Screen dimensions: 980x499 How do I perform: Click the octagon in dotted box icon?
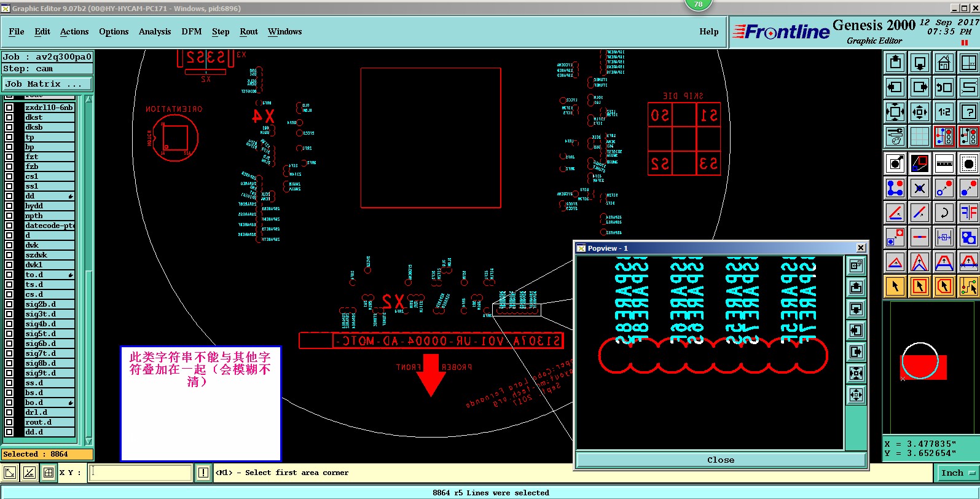(x=969, y=163)
